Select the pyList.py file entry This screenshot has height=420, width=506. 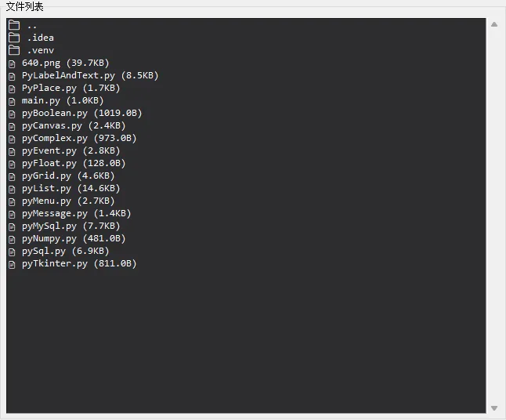pyautogui.click(x=70, y=188)
